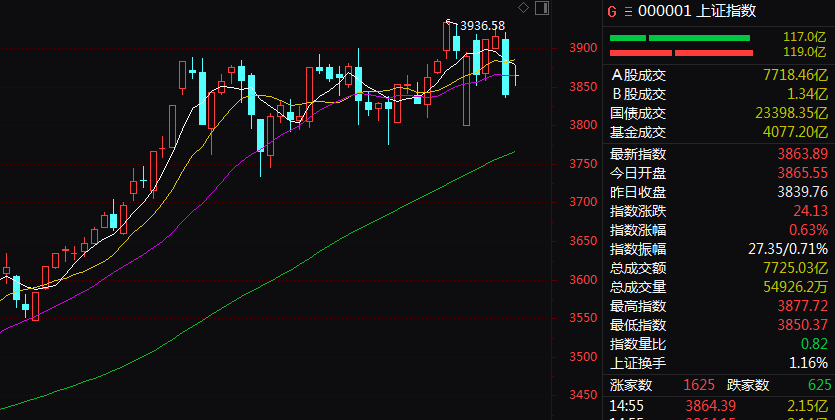Select the 基金成交 row
Viewport: 835px width, 420px height.
click(x=718, y=132)
